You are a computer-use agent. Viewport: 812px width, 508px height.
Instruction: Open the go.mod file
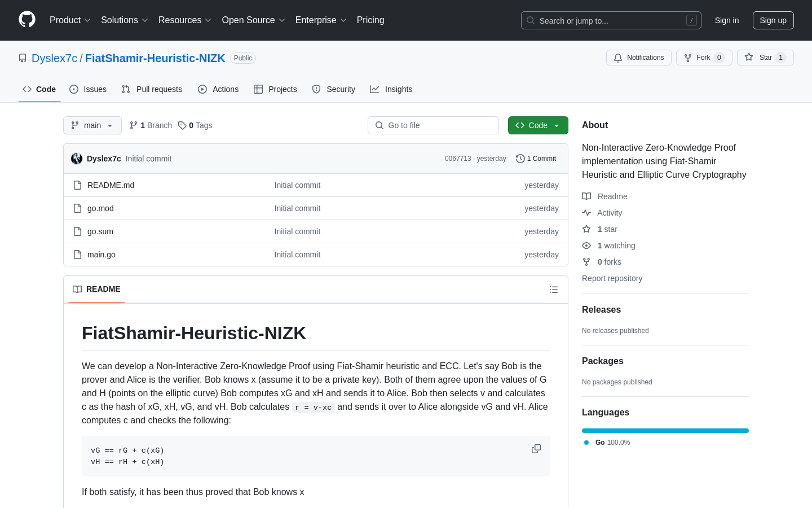pyautogui.click(x=100, y=208)
